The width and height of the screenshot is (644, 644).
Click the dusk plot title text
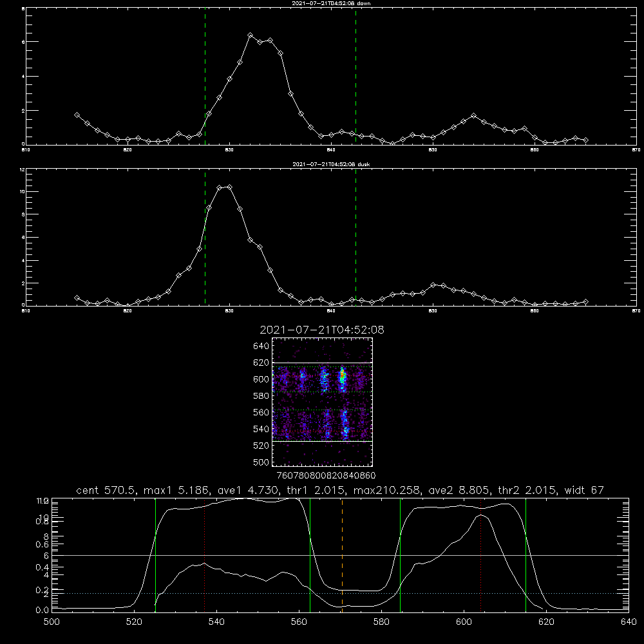(331, 164)
